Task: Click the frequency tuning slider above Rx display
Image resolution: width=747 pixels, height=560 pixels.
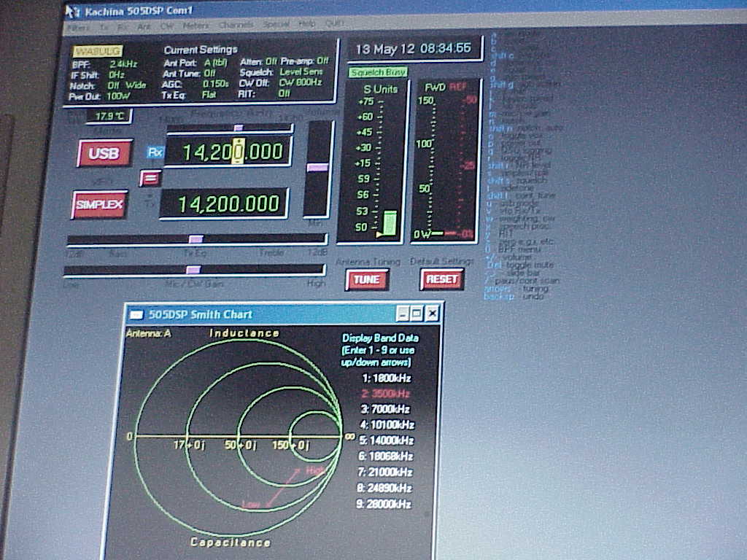Action: tap(230, 128)
